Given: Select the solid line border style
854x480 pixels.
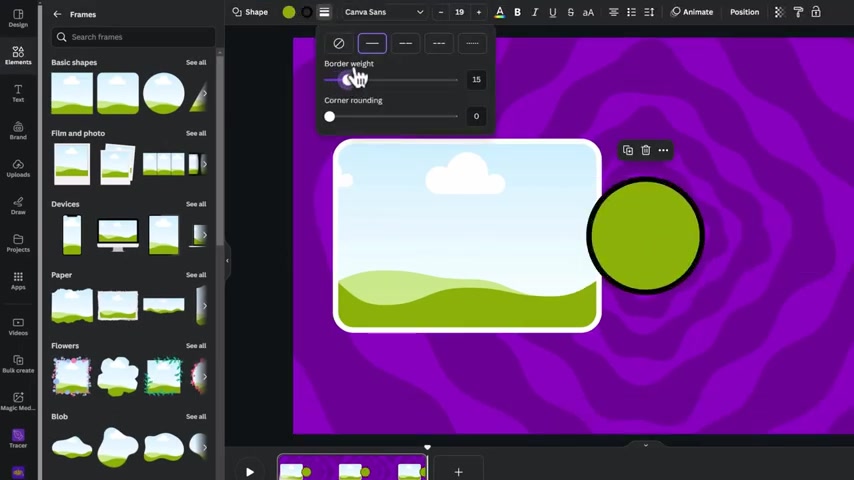Looking at the screenshot, I should [372, 43].
